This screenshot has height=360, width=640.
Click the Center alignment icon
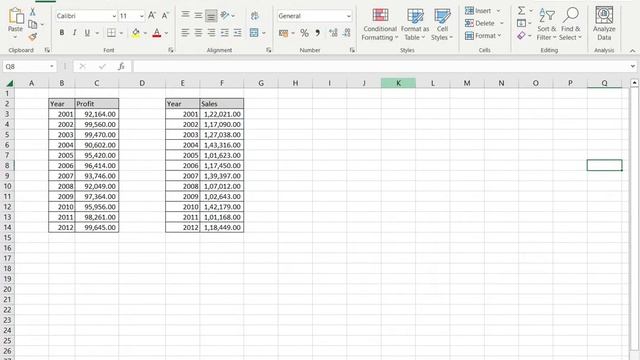click(x=198, y=33)
